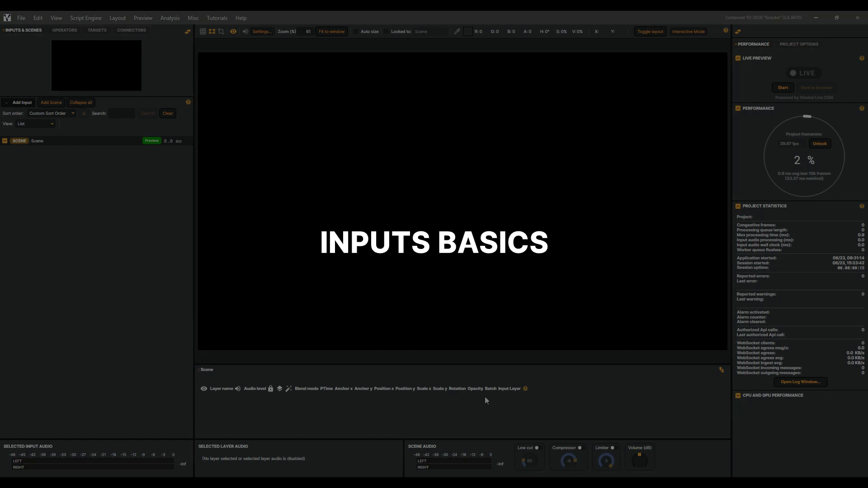Click the help icon after Input Layer column

(525, 389)
